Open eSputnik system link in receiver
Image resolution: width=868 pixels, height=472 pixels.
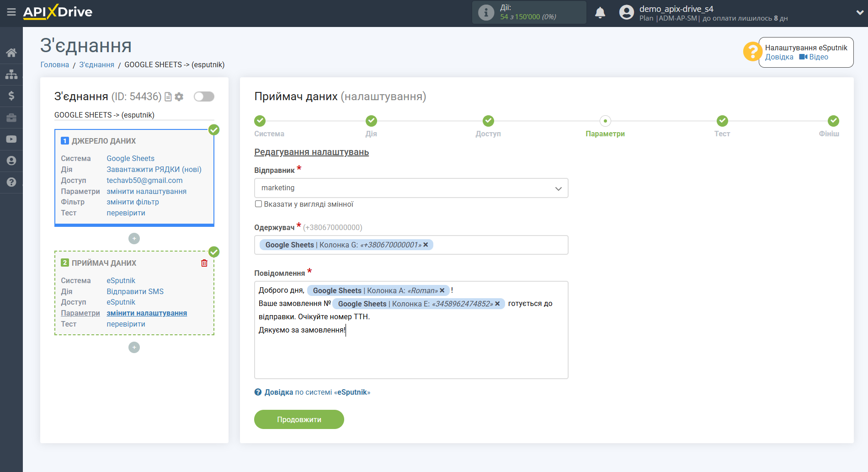pos(121,280)
